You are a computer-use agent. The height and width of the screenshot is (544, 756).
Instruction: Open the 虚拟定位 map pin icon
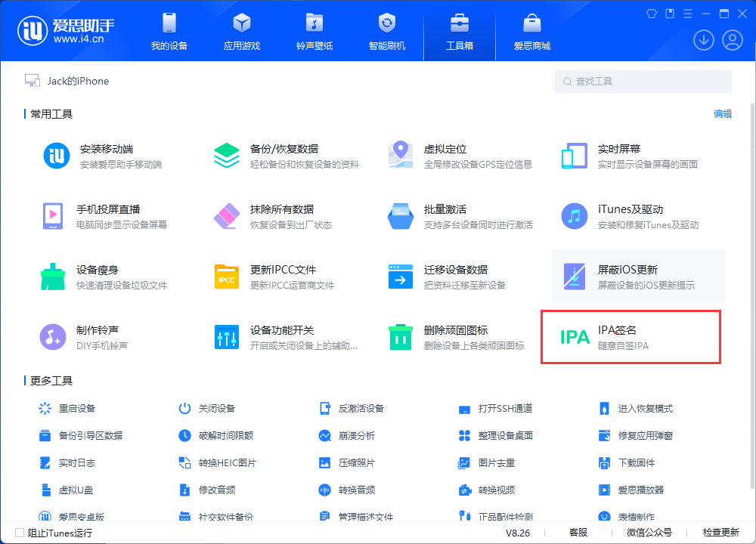(x=400, y=155)
